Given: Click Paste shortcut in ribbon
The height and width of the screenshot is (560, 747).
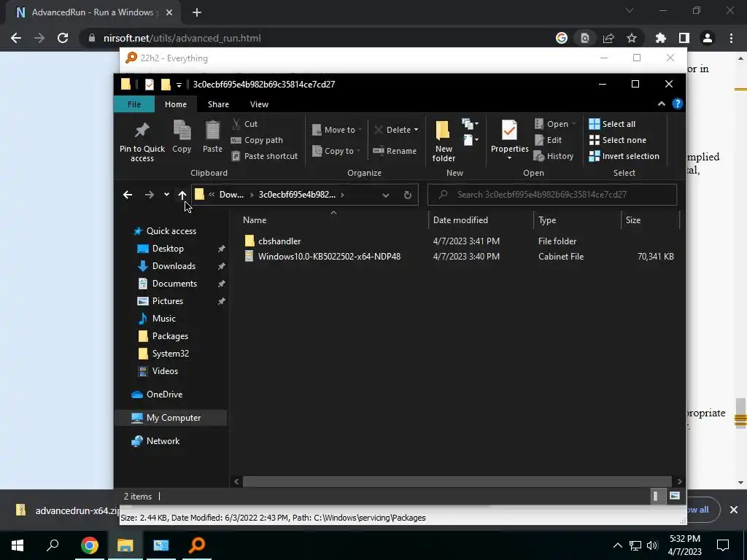Looking at the screenshot, I should click(264, 156).
